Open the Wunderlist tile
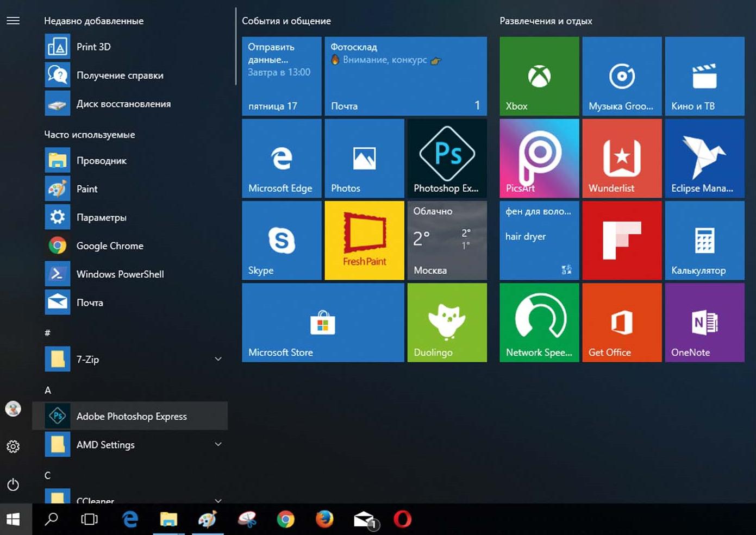Image resolution: width=756 pixels, height=535 pixels. click(x=622, y=158)
